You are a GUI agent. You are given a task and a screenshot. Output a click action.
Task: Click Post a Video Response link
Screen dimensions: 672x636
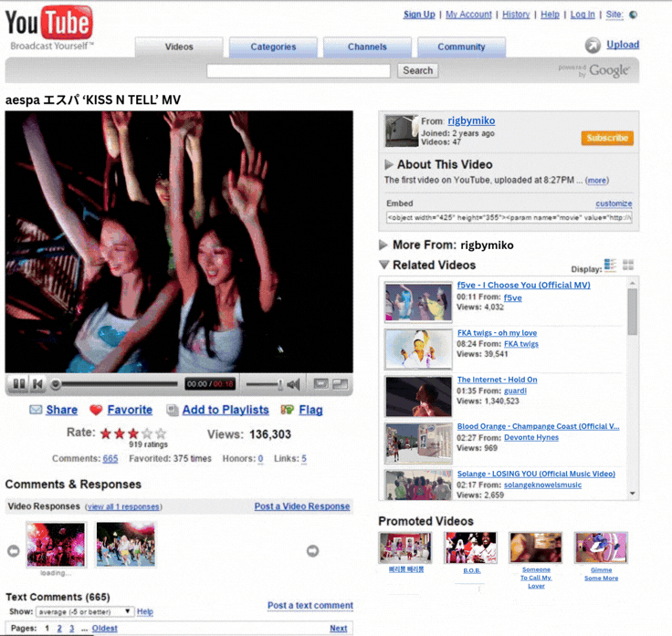click(x=302, y=506)
